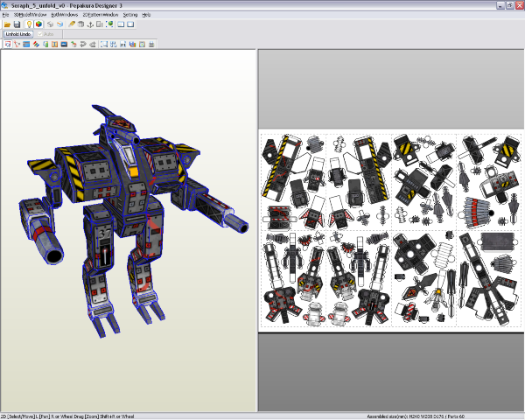Screen dimensions: 525x420
Task: Click the status bar assembled size text
Action: [416, 416]
